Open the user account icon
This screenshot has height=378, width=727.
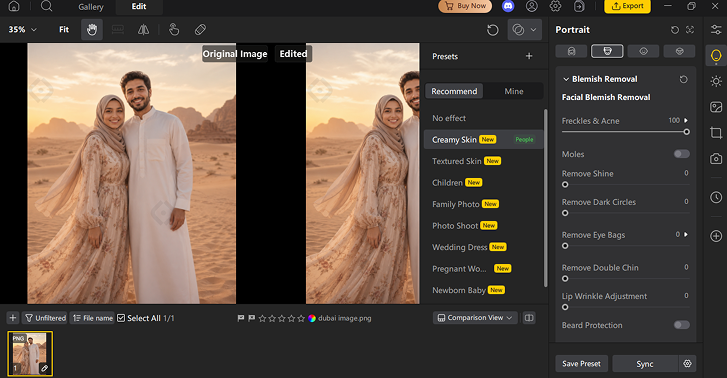(532, 6)
